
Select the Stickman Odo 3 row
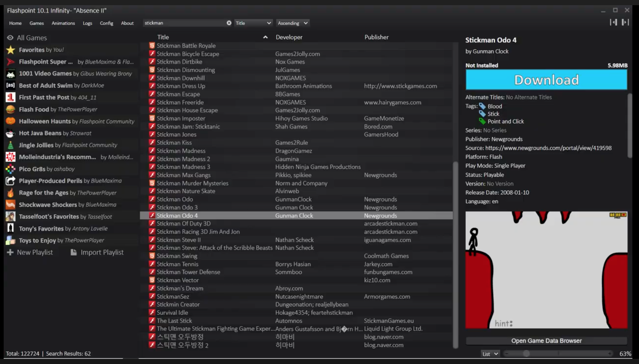[x=296, y=207]
